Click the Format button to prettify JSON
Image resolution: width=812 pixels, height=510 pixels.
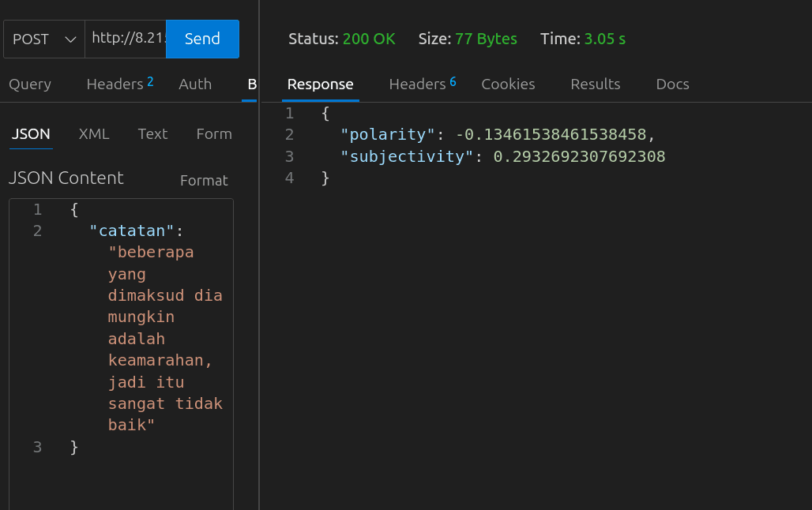coord(203,180)
